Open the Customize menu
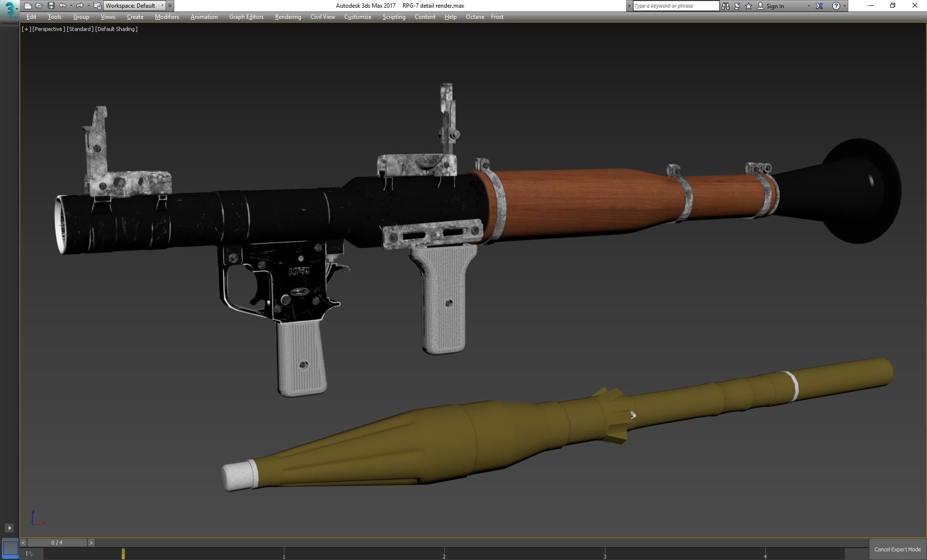Viewport: 927px width, 560px height. click(x=358, y=17)
